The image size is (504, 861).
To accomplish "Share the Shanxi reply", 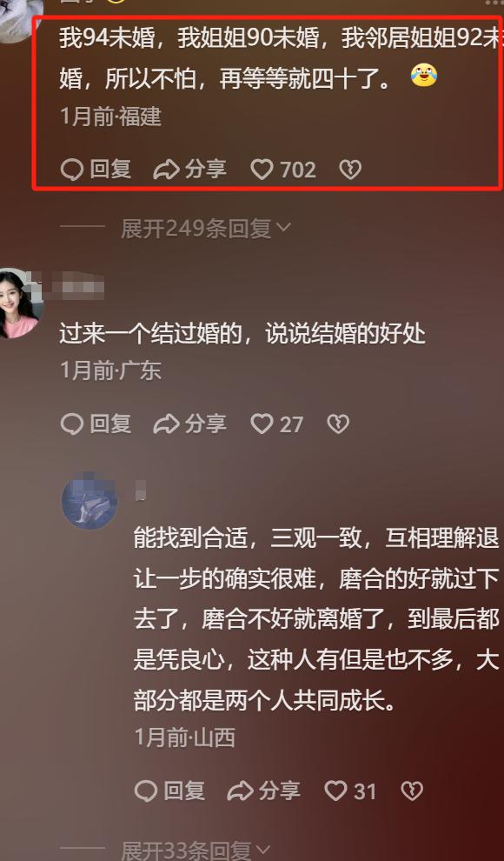I will click(x=264, y=791).
